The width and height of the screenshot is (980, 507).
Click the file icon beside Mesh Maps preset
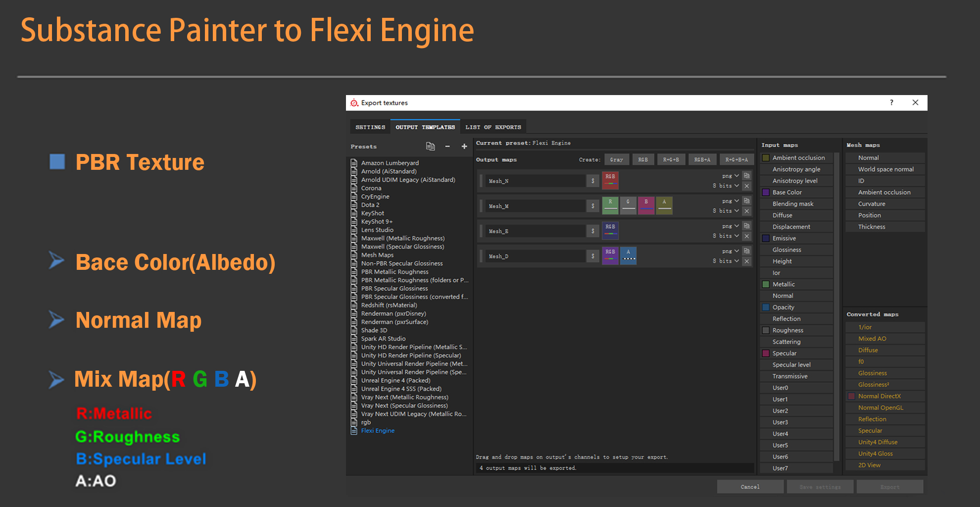coord(354,255)
